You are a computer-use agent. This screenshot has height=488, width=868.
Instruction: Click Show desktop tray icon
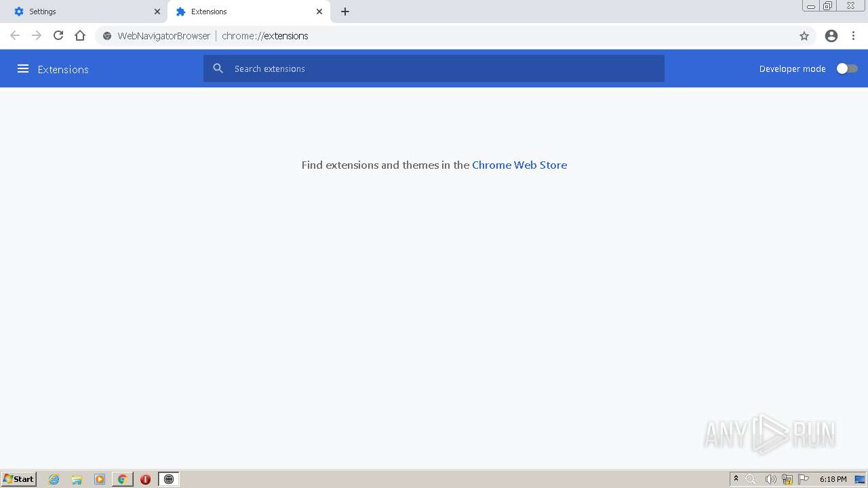[x=860, y=479]
